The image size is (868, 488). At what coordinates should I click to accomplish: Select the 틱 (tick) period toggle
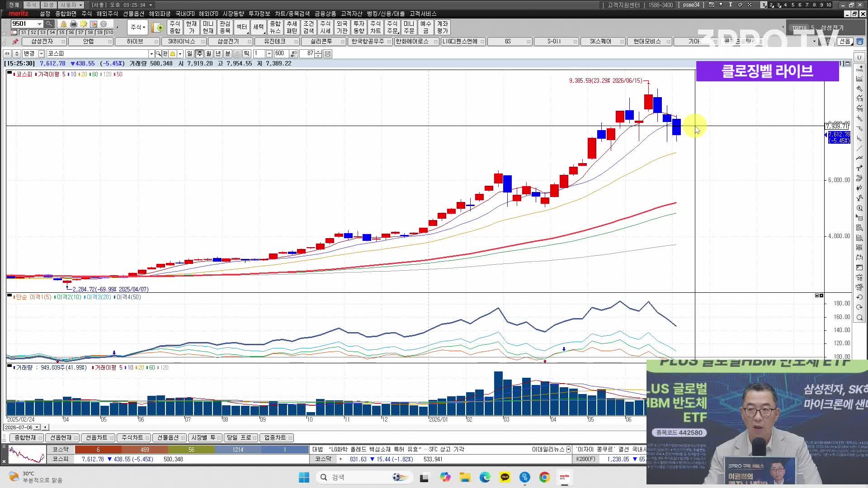247,54
